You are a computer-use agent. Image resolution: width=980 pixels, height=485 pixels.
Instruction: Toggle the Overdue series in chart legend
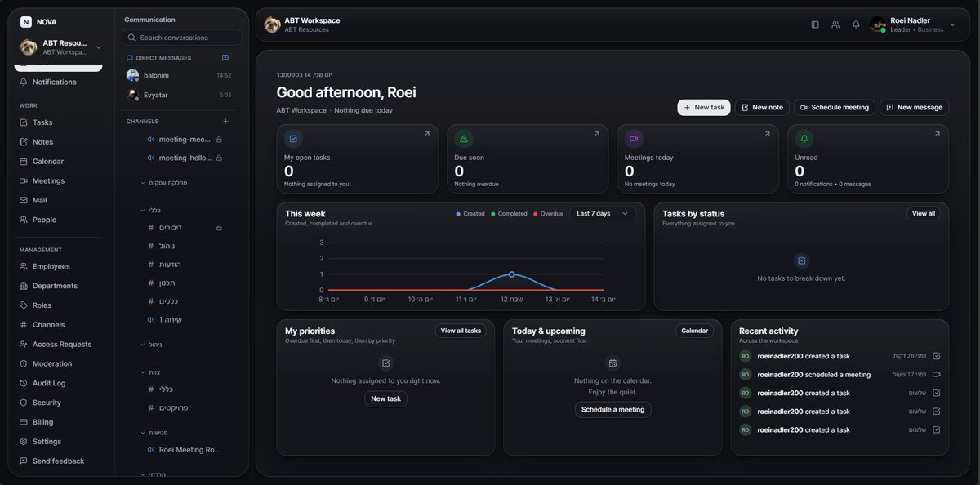548,214
